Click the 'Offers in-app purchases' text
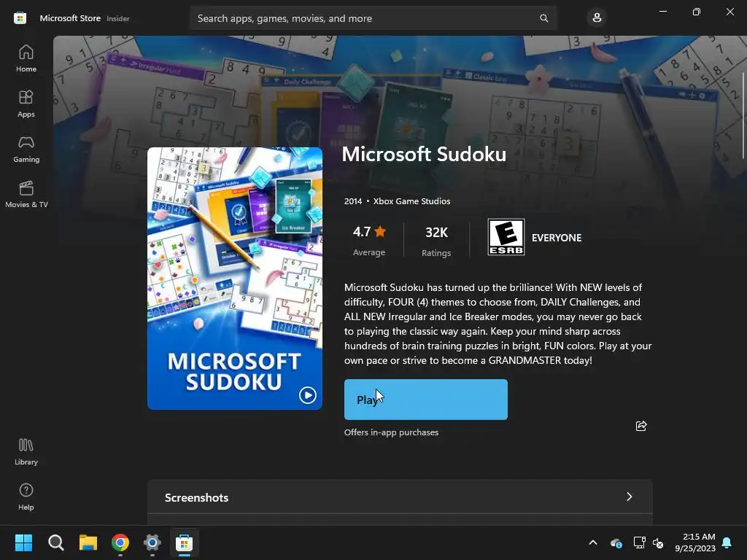The height and width of the screenshot is (560, 747). click(391, 432)
